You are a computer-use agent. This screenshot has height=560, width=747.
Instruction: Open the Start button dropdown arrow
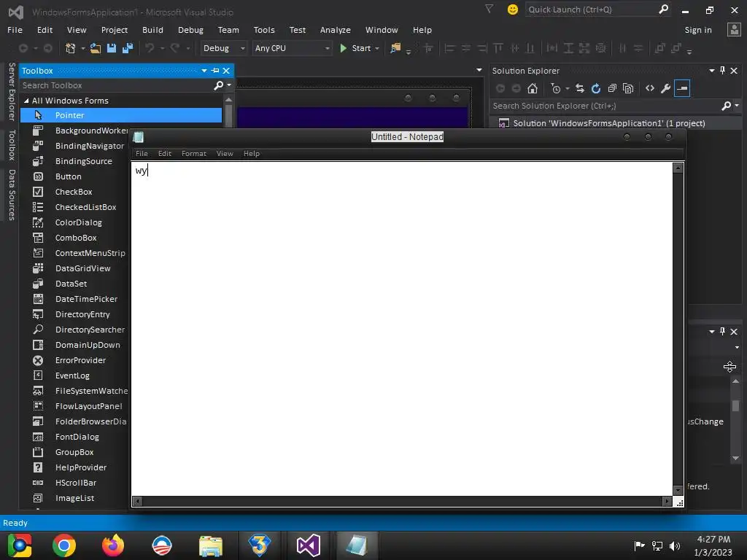(377, 48)
